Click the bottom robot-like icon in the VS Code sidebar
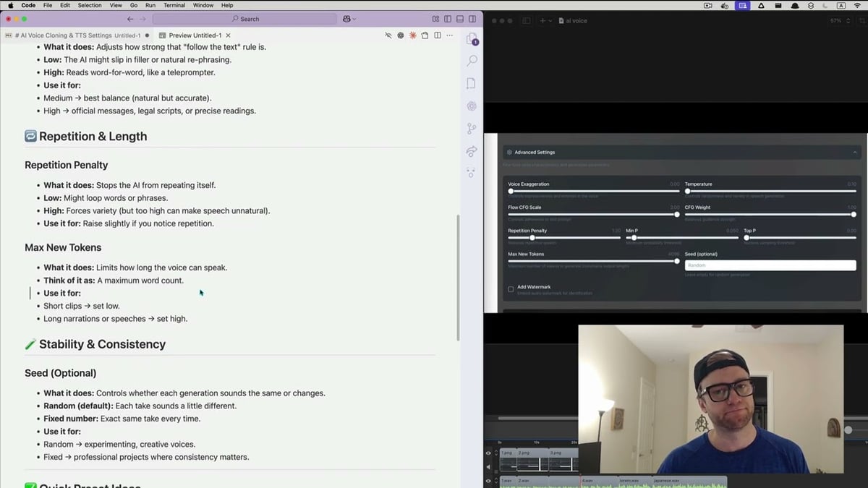Image resolution: width=868 pixels, height=488 pixels. point(472,173)
